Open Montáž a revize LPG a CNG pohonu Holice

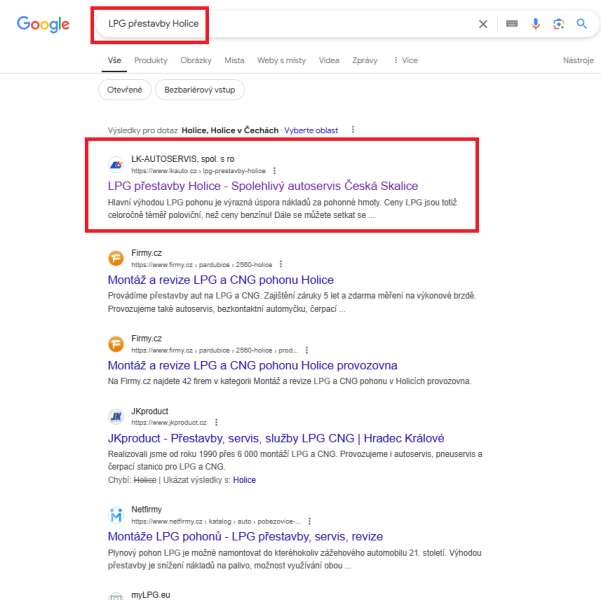click(220, 279)
